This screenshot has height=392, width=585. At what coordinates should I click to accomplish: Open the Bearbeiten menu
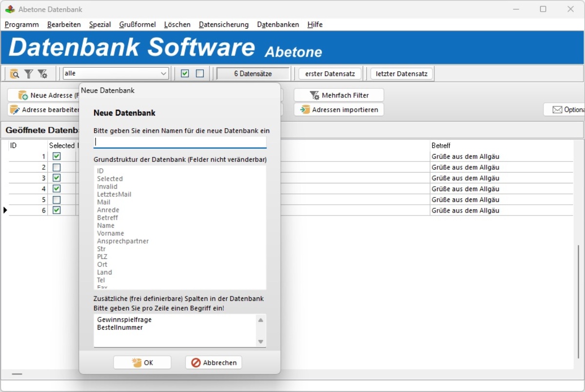(64, 24)
